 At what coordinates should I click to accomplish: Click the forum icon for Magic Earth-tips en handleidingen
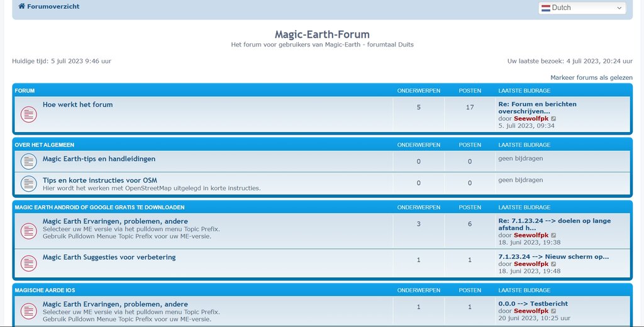click(x=28, y=162)
